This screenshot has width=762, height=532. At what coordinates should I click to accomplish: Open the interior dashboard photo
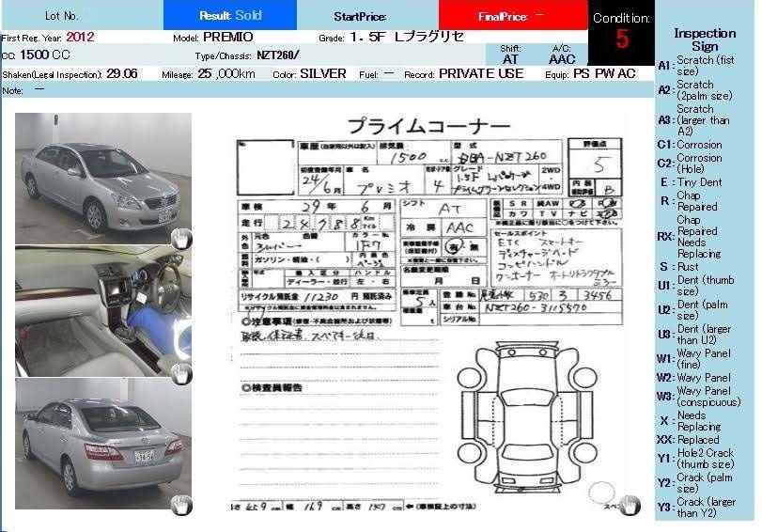[102, 310]
